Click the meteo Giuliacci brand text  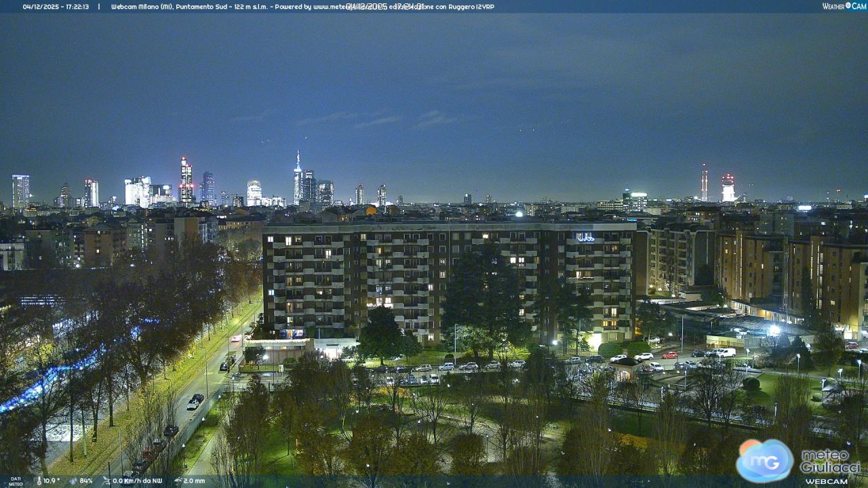[x=830, y=462]
